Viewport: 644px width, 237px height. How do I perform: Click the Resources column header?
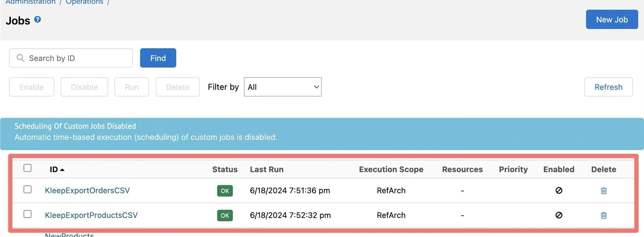coord(463,169)
